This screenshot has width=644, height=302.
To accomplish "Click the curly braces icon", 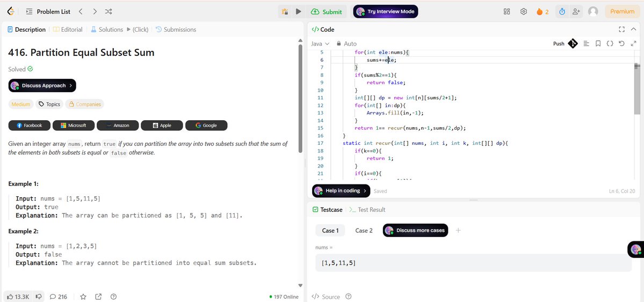I will [610, 43].
